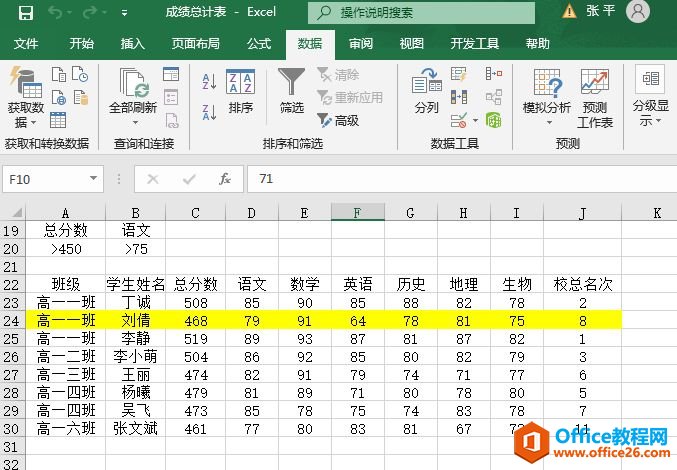Click cell containing >75
Screen dimensions: 677x470
click(136, 249)
